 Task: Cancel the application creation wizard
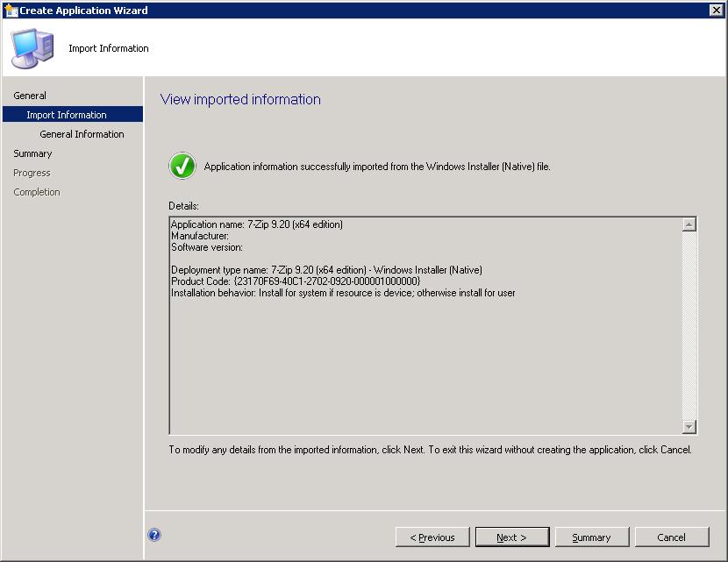[x=671, y=537]
